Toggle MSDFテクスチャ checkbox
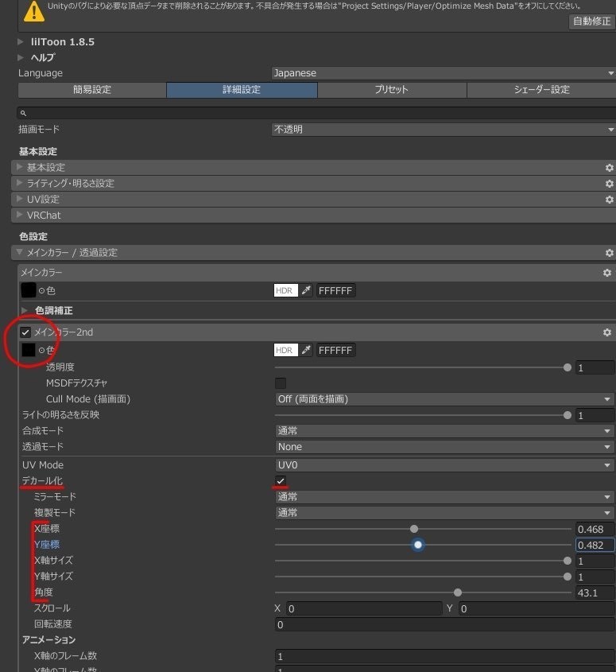Screen dimensions: 616x672 pyautogui.click(x=281, y=383)
